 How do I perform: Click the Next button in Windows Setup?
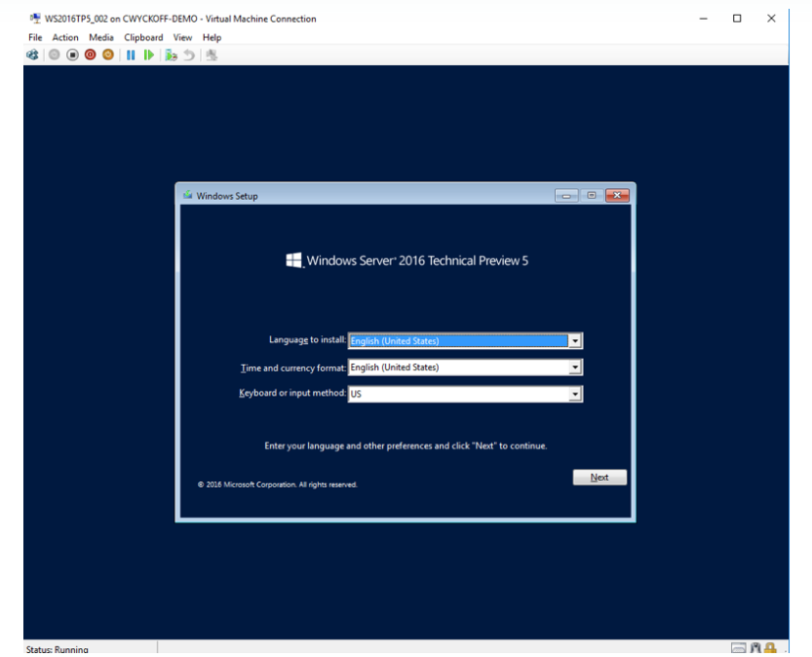(599, 478)
